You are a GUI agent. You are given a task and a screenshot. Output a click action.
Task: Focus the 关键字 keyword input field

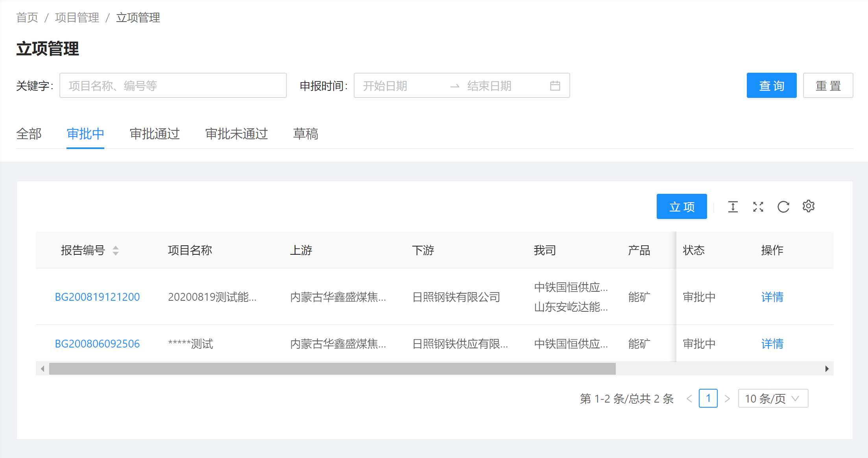point(173,86)
